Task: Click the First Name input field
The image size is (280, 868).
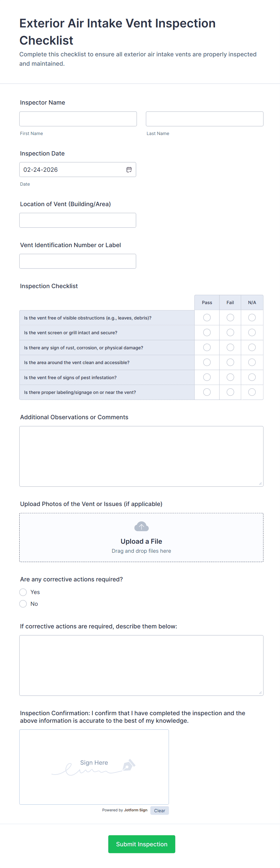Action: (78, 119)
